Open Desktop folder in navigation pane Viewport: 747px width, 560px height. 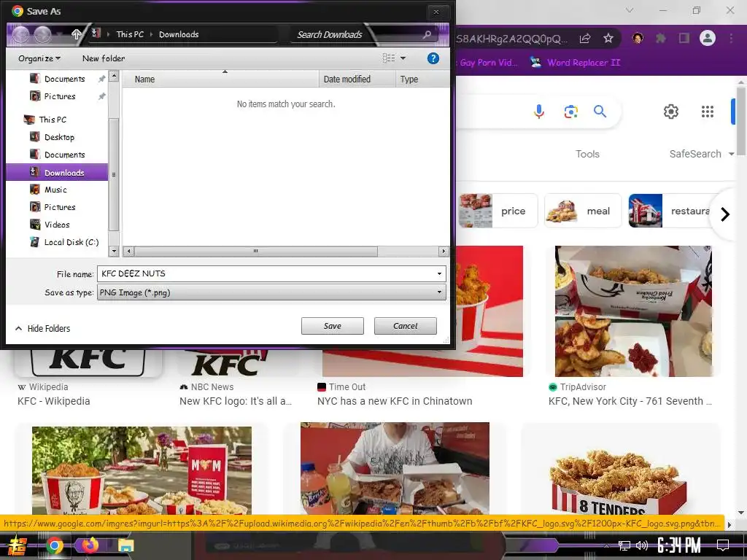59,137
